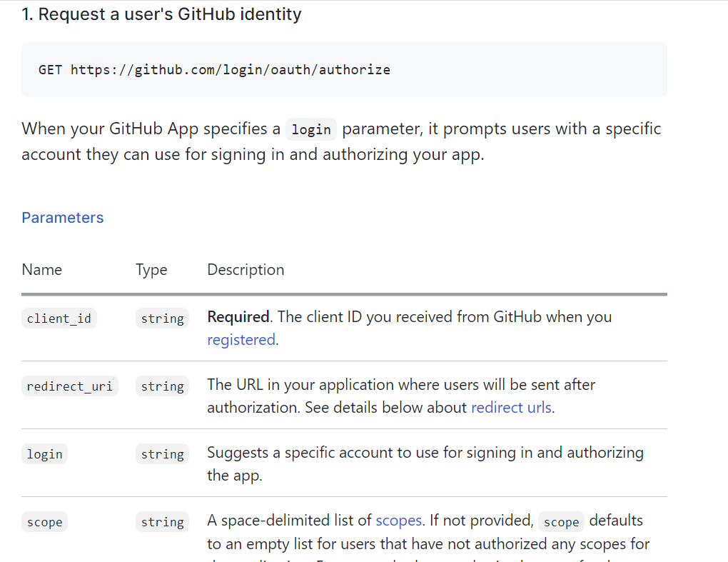Click the 'Description' column header

tap(246, 269)
